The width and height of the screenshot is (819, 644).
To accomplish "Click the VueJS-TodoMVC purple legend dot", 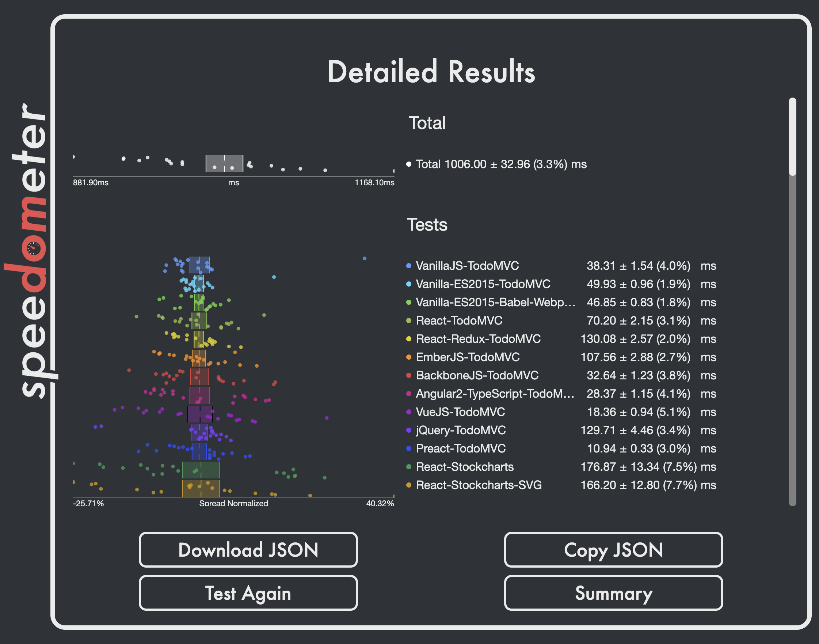I will [408, 412].
